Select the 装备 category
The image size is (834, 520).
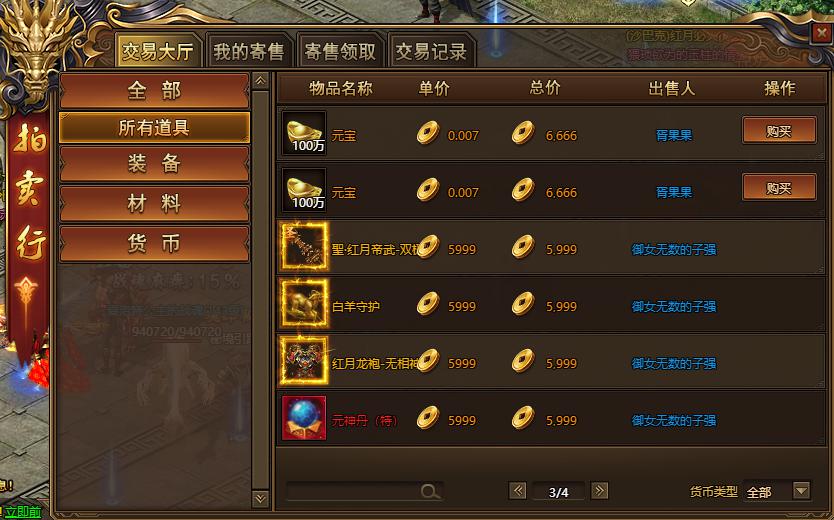154,164
